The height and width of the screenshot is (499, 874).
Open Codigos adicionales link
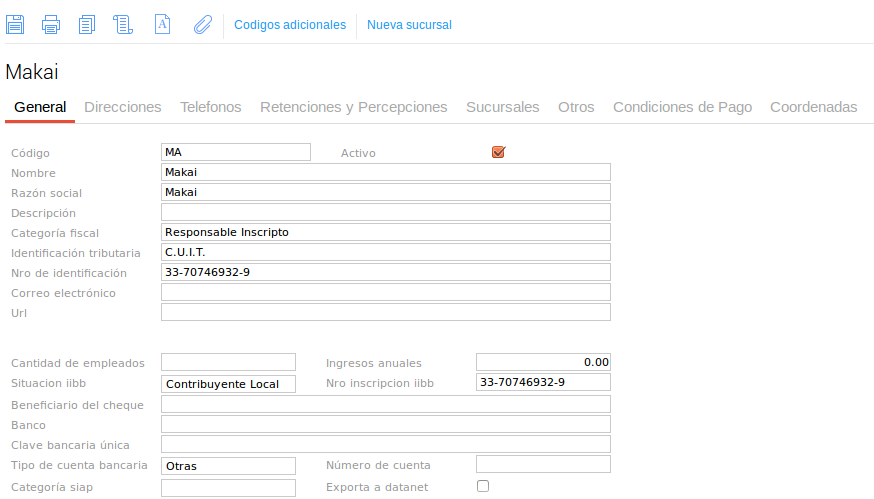coord(290,25)
